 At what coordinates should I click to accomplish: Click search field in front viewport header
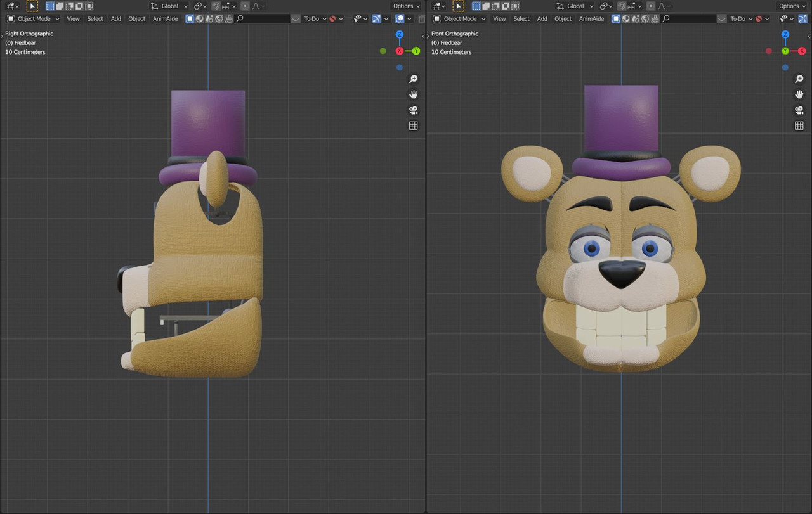(x=688, y=18)
